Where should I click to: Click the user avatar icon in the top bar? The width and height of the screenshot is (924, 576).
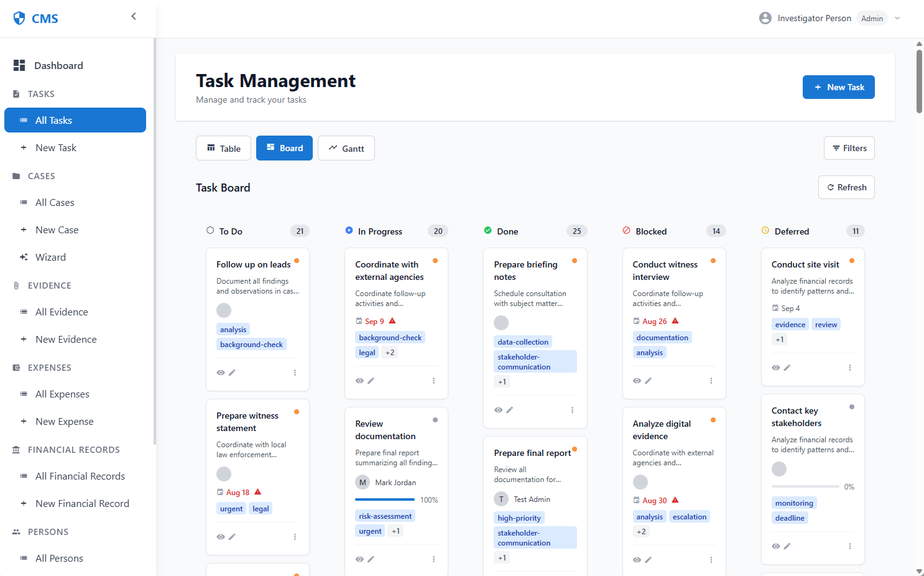coord(765,17)
